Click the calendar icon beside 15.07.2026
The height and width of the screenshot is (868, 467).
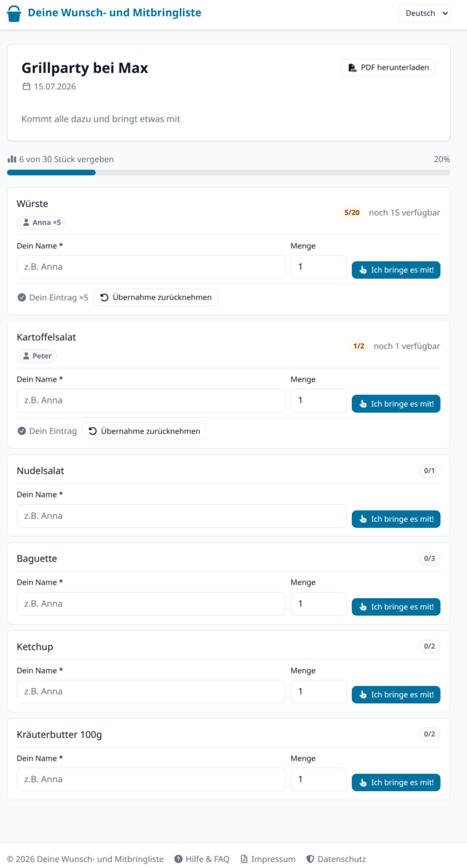tap(26, 86)
